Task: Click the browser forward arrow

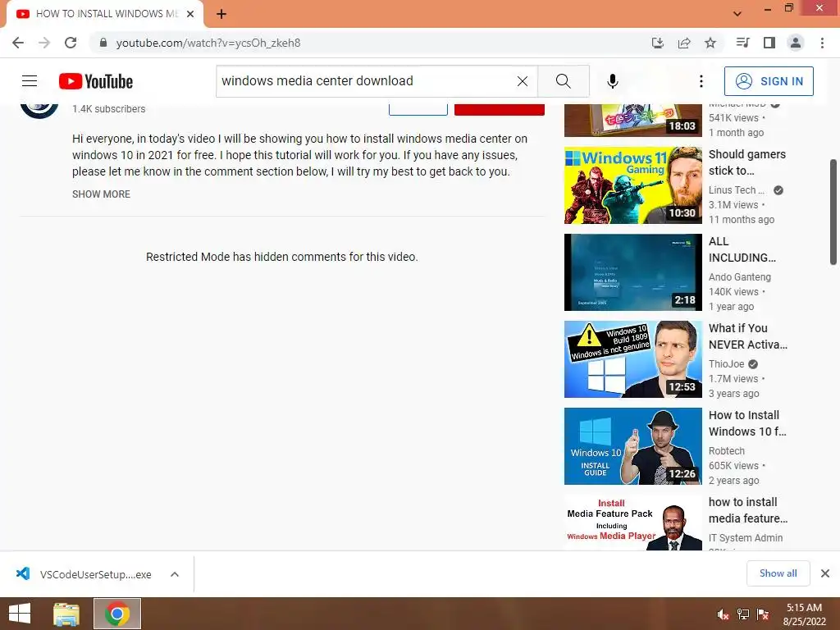Action: [44, 43]
